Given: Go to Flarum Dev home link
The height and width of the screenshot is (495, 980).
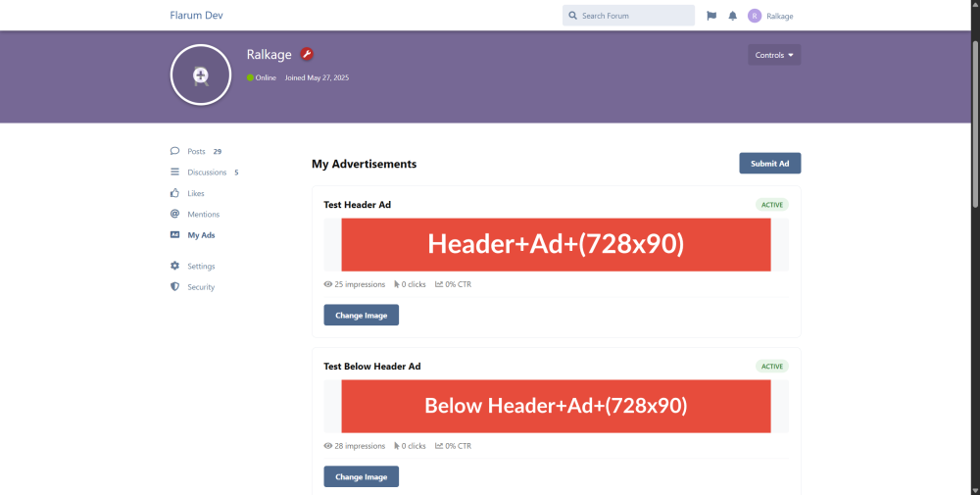Looking at the screenshot, I should pos(196,16).
